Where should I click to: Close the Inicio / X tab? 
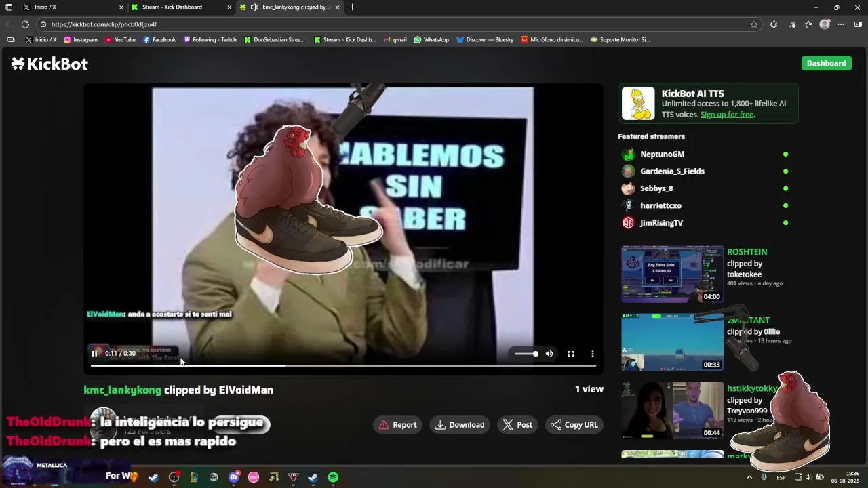tap(121, 7)
